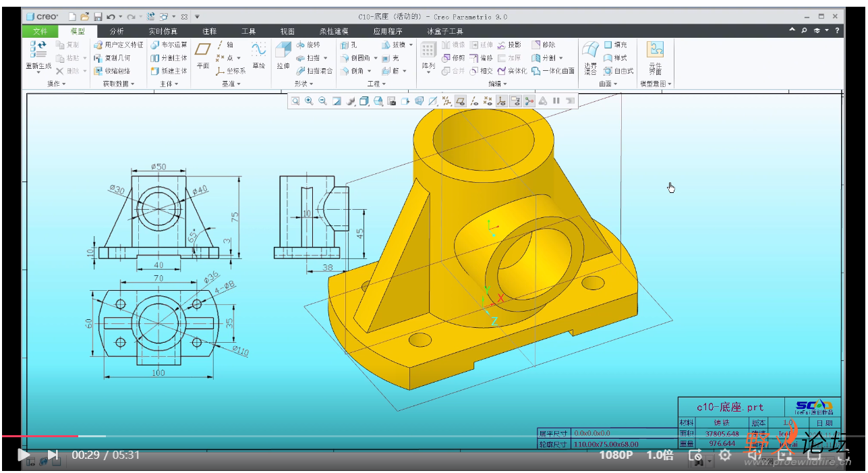Screen dimensions: 868x473
Task: Click the Zoom In magnifier icon
Action: [x=309, y=101]
